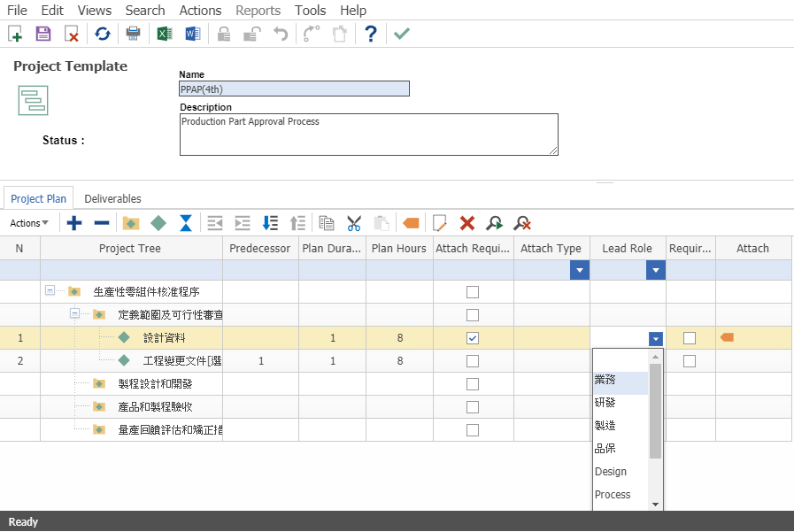
Task: Delete selected row with red X icon
Action: [466, 222]
